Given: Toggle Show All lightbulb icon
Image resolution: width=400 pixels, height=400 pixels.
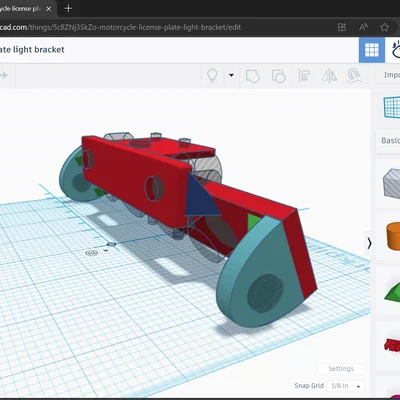Looking at the screenshot, I should 212,75.
